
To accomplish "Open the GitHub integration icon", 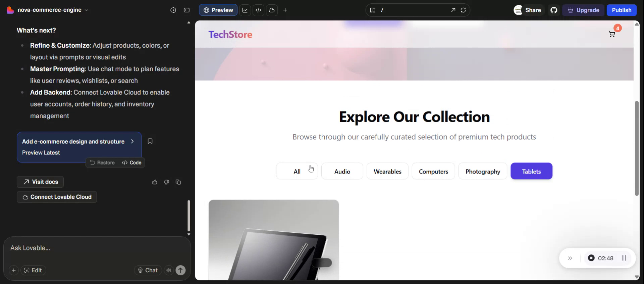I will (x=554, y=10).
